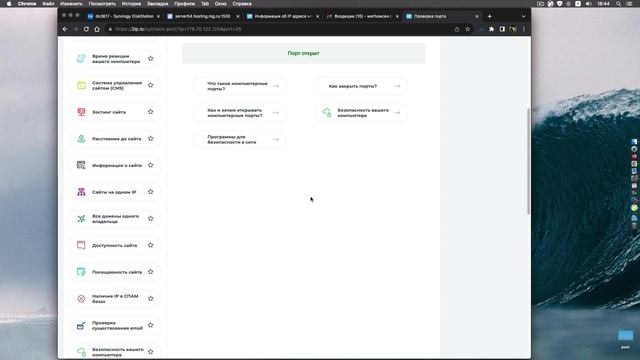Click the 'Информация о сайте' search icon
This screenshot has width=640, height=360.
click(x=81, y=165)
